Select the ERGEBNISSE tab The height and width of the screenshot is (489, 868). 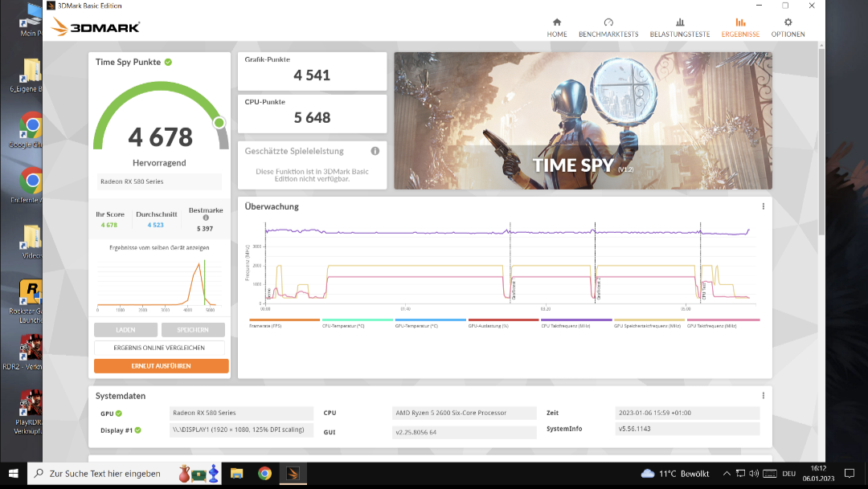pos(740,27)
